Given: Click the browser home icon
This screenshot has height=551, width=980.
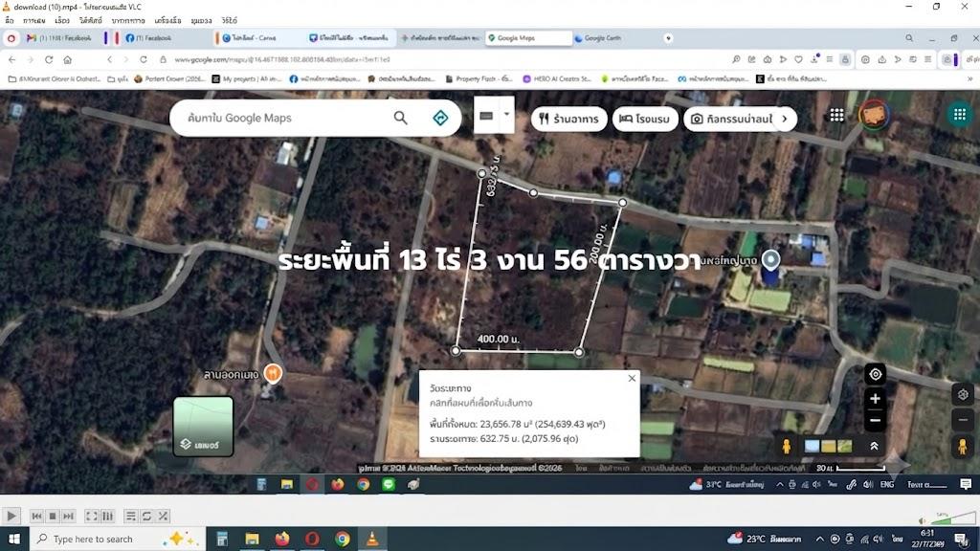Looking at the screenshot, I should [68, 59].
